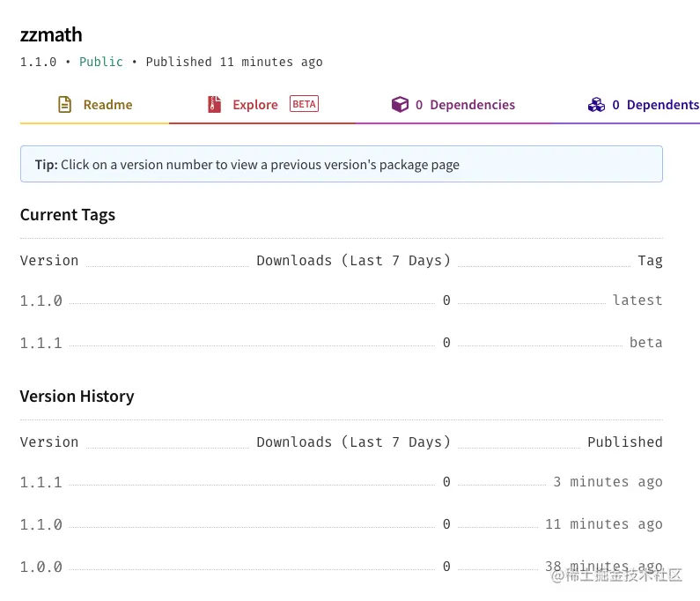Click the latest tag label
The height and width of the screenshot is (601, 700).
(x=637, y=300)
